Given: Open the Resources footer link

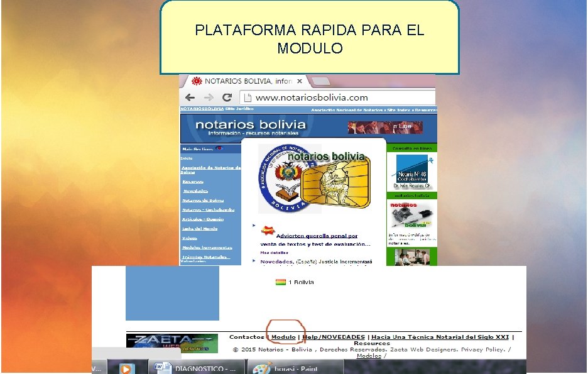Looking at the screenshot, I should [372, 343].
